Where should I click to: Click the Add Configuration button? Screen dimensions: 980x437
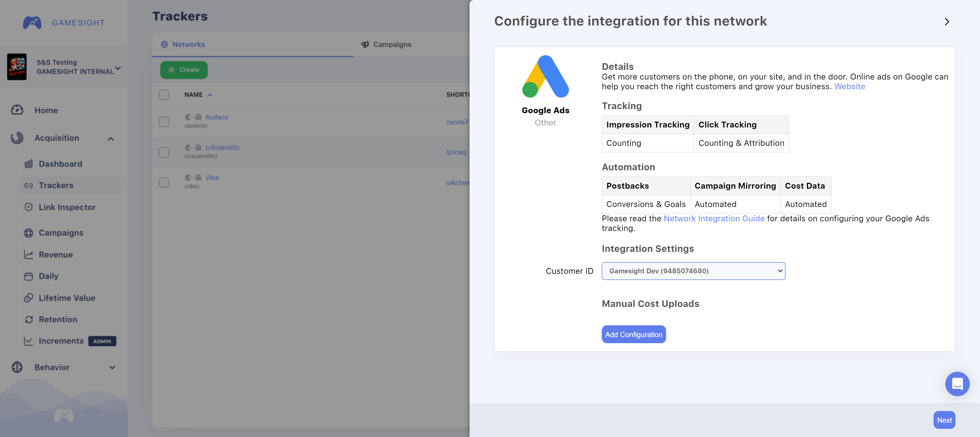[x=633, y=335]
